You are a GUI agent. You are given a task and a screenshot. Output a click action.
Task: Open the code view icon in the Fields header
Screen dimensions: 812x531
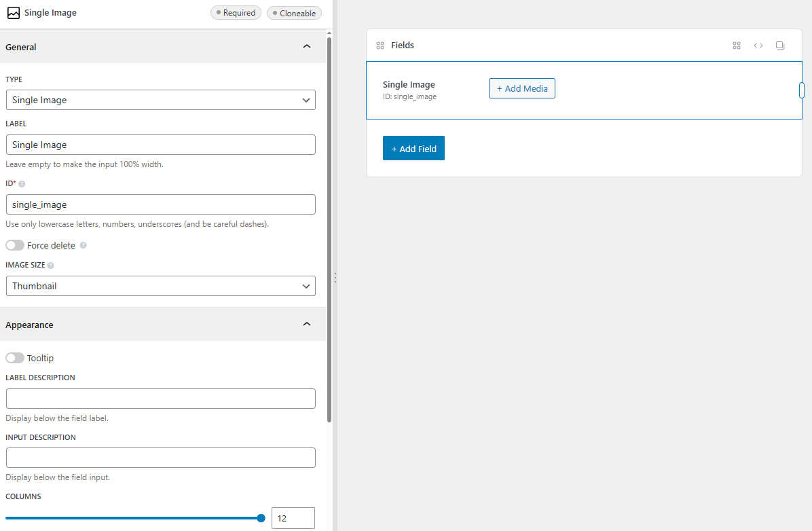click(758, 45)
